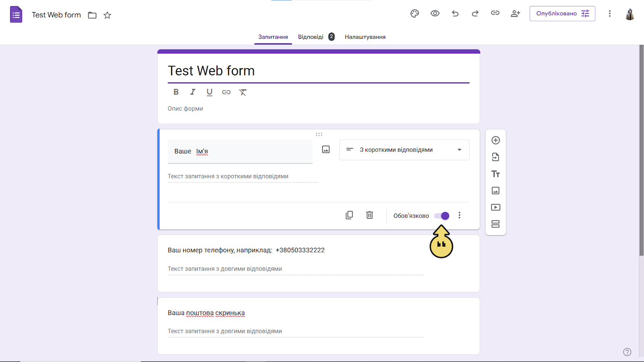The height and width of the screenshot is (362, 644).
Task: Add an image from sidebar toolbar
Action: (x=495, y=191)
